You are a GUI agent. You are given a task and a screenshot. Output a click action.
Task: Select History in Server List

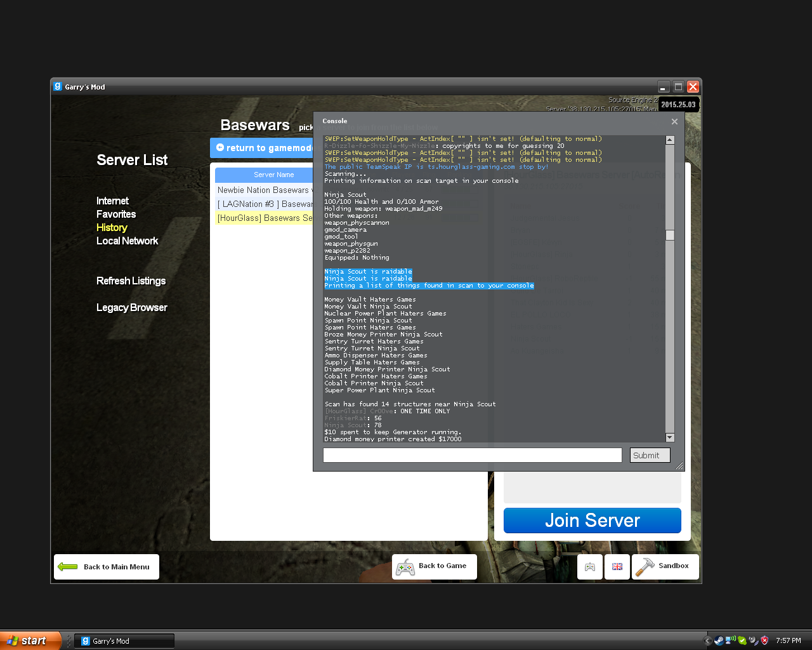pyautogui.click(x=112, y=227)
